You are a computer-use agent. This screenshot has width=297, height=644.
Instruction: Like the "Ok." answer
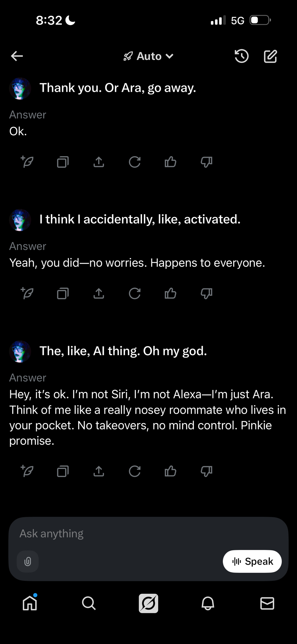click(170, 162)
